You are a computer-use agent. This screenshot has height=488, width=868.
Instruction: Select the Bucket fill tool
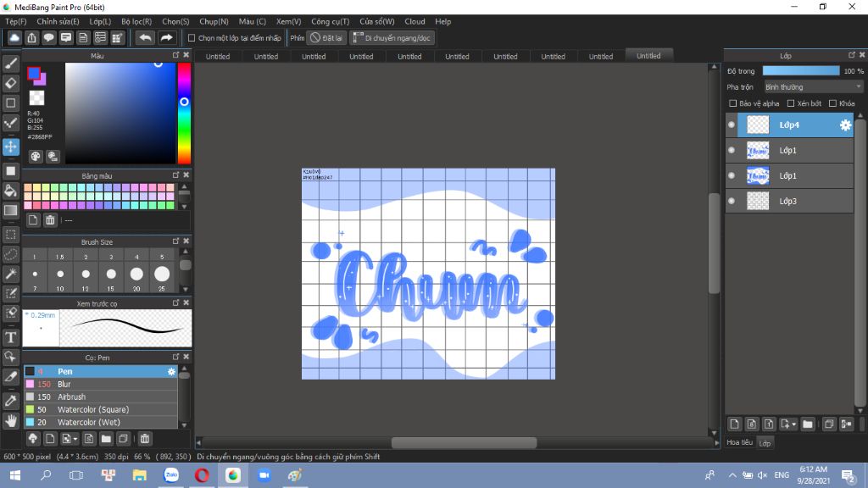pos(10,191)
